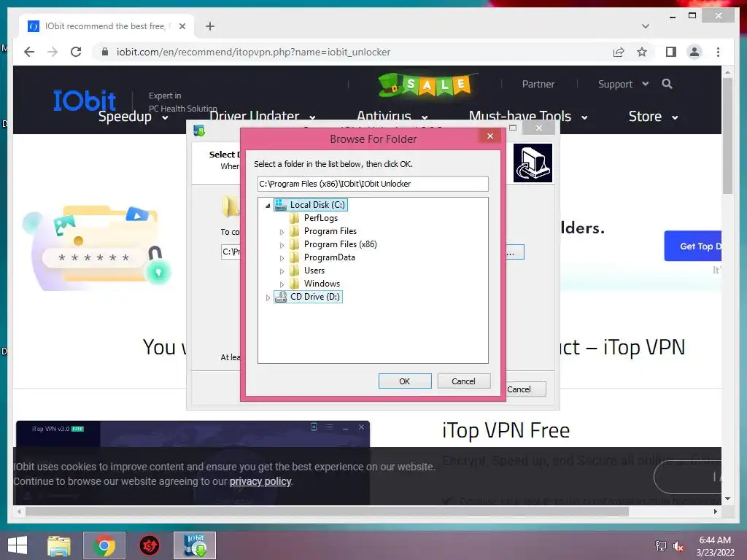Open Chrome side panel icon

[671, 52]
